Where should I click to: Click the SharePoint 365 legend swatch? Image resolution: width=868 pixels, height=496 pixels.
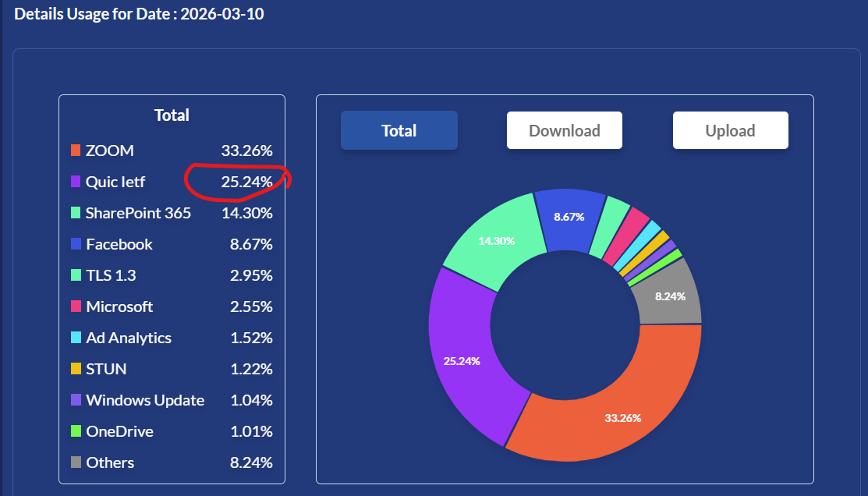tap(76, 213)
